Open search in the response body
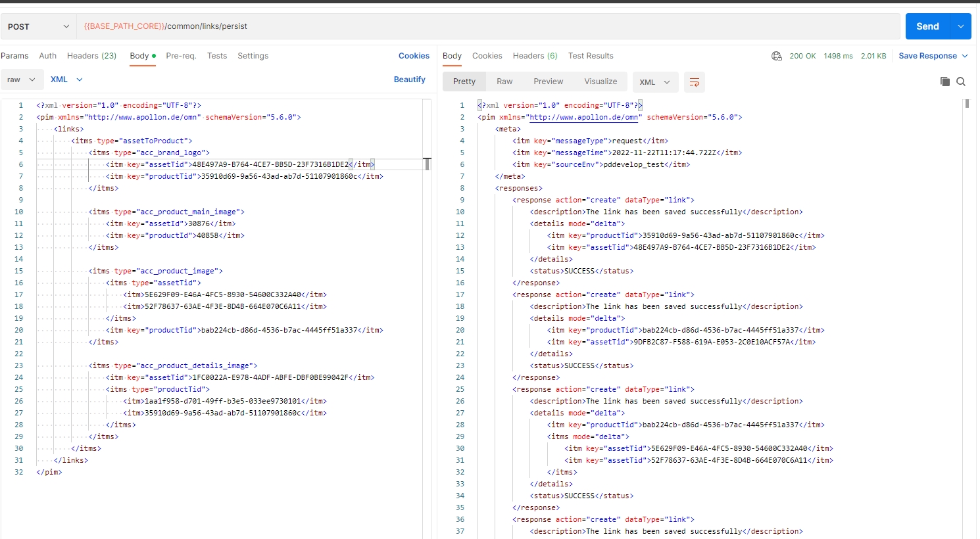Viewport: 980px width, 539px height. click(961, 82)
